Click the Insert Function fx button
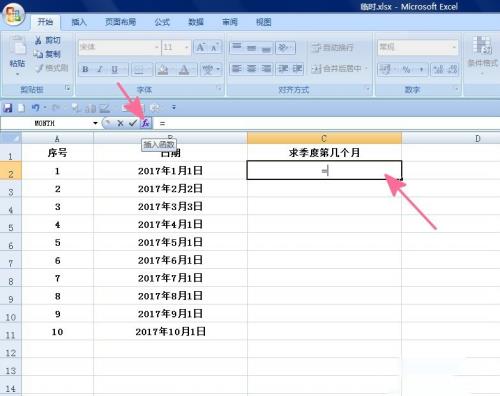 pos(146,123)
